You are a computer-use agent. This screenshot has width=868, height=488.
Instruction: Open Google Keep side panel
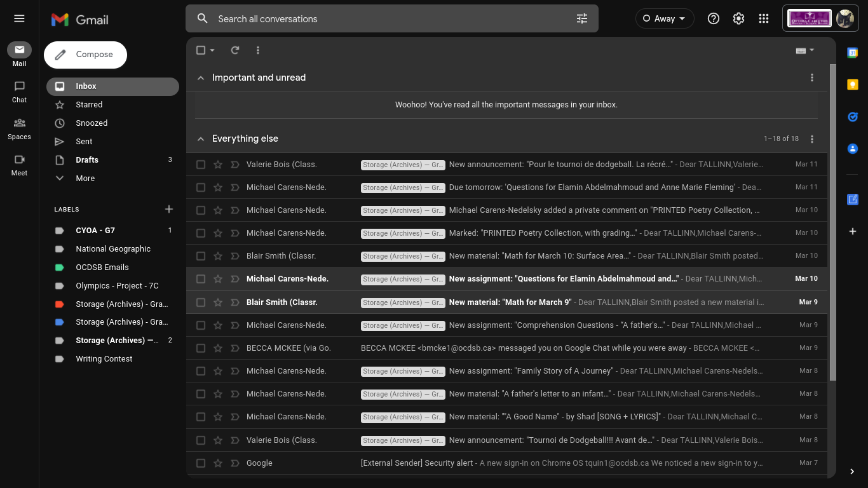tap(853, 85)
